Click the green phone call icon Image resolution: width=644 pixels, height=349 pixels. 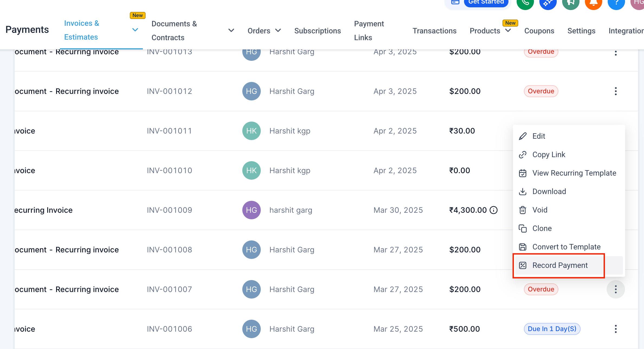525,3
